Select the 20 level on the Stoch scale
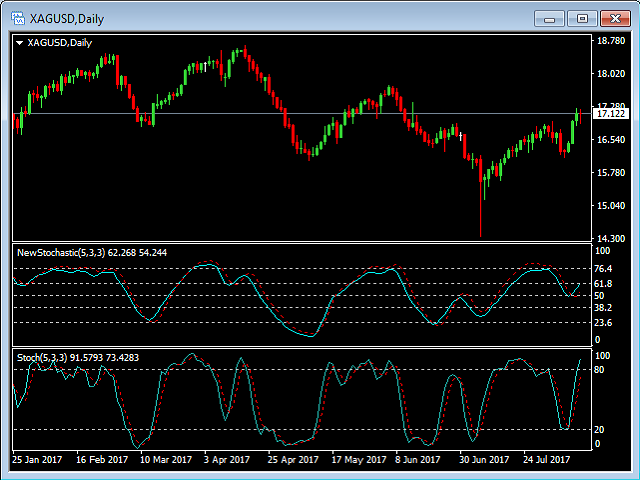 pos(599,430)
